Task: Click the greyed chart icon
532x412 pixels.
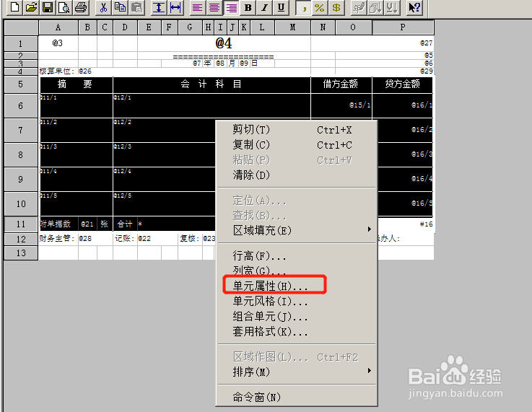Action: coord(359,7)
